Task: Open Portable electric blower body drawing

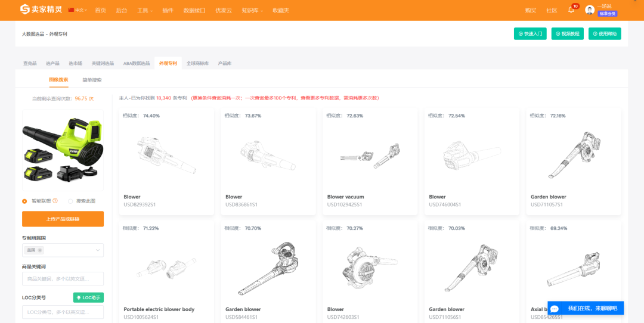Action: (166, 268)
